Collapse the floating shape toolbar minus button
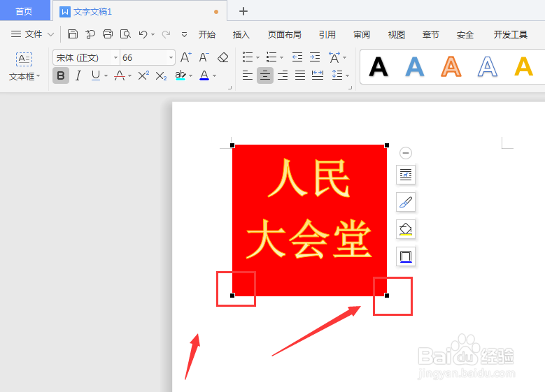 [406, 153]
